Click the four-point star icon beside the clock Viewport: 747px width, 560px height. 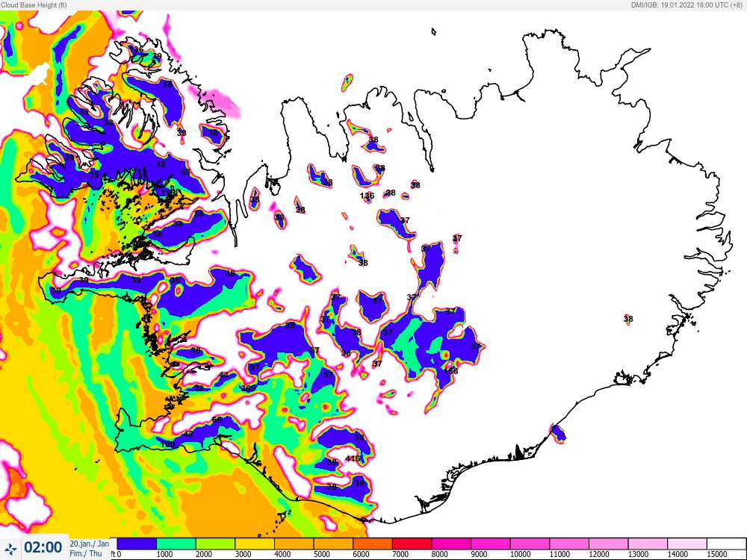pos(10,548)
